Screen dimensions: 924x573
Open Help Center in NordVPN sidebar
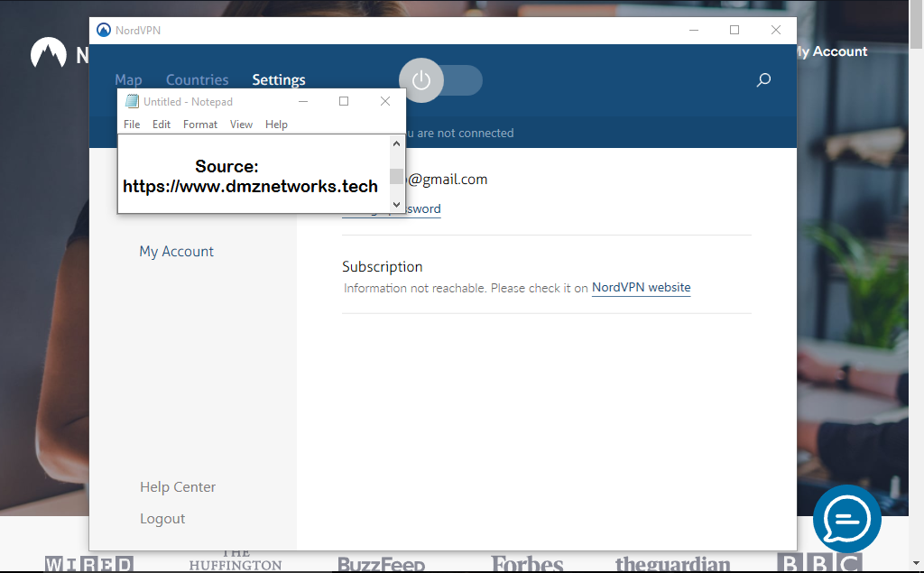[178, 487]
